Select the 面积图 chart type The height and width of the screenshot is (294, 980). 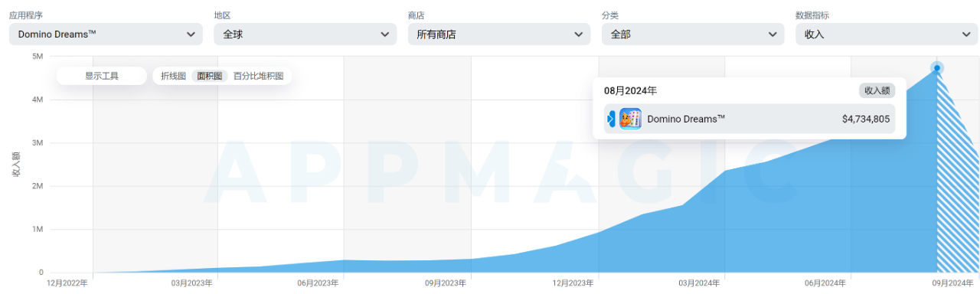(x=210, y=76)
